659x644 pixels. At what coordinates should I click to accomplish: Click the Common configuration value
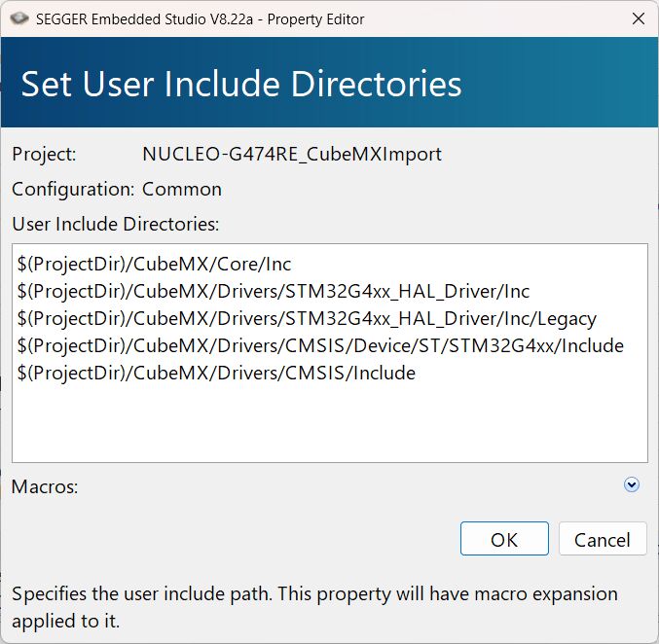182,189
